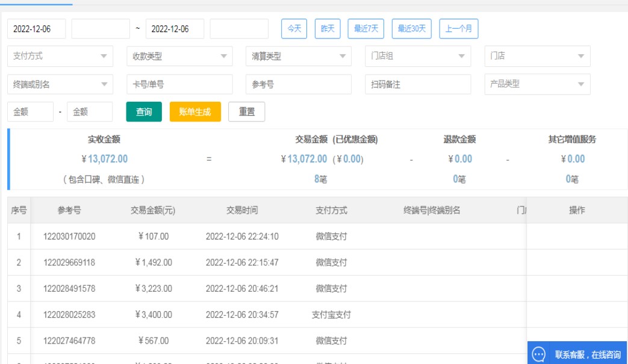Open the 产品类型 dropdown

coord(536,84)
